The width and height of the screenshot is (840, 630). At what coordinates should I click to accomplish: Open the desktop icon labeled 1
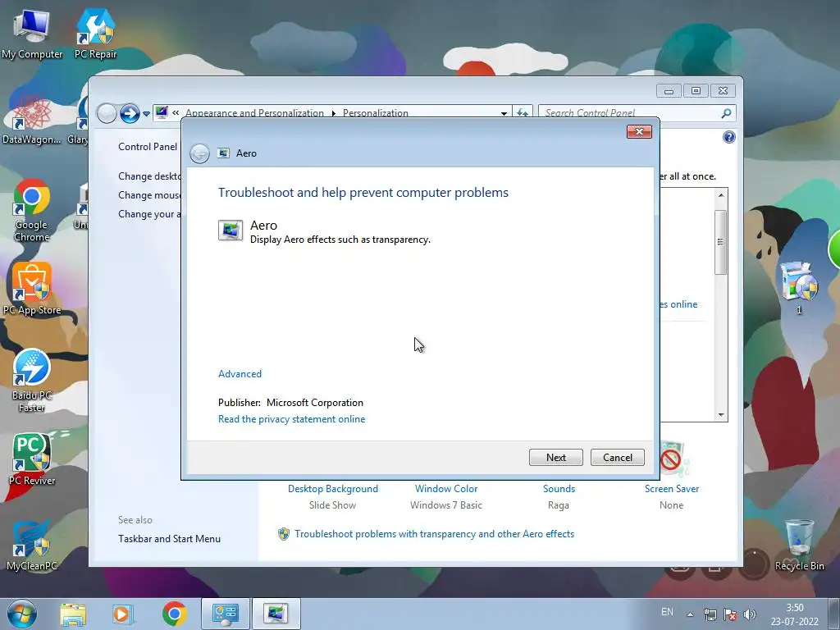[799, 287]
